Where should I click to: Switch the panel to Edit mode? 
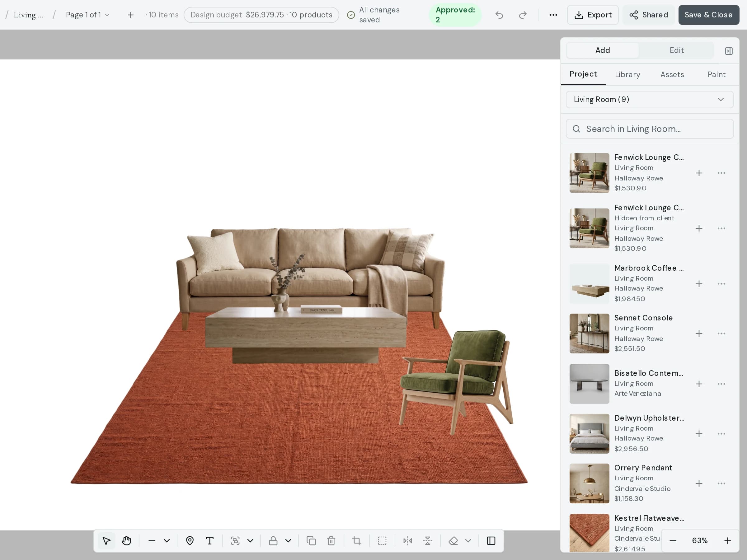pyautogui.click(x=676, y=50)
